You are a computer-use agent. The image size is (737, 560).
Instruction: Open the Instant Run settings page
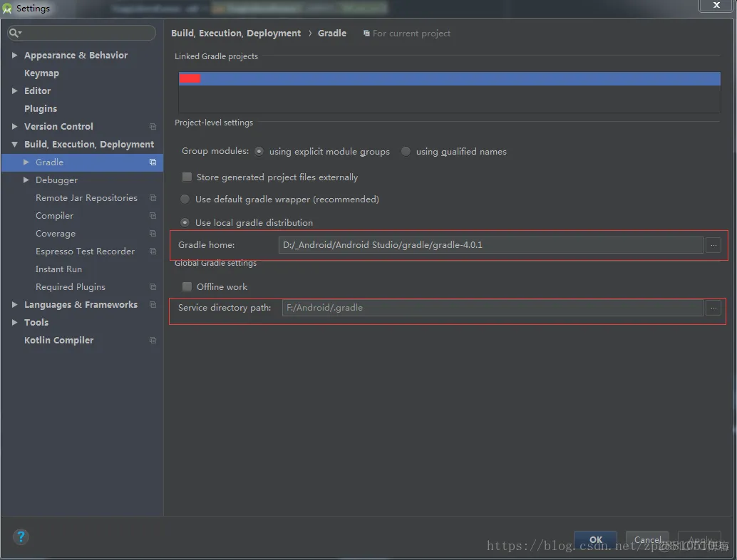click(x=58, y=269)
